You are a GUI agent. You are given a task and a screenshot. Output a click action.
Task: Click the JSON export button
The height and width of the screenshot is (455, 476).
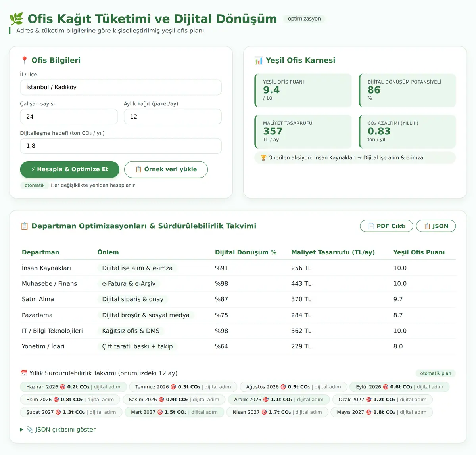tap(436, 226)
